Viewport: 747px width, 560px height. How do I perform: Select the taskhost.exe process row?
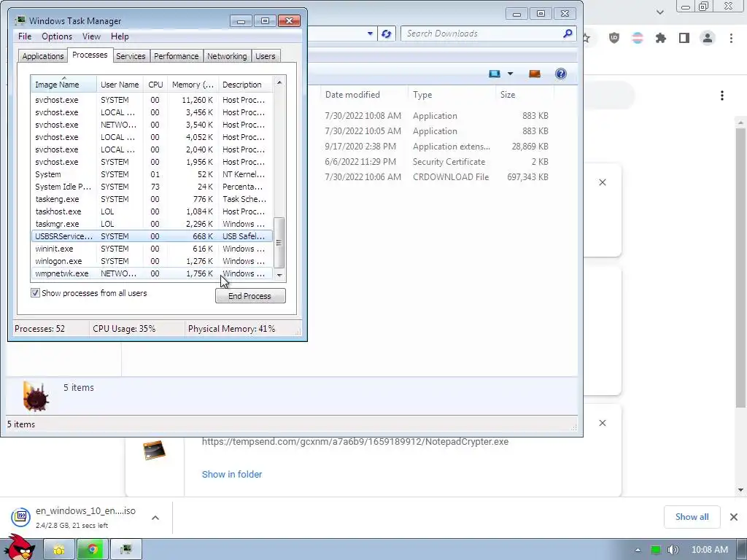pyautogui.click(x=152, y=211)
